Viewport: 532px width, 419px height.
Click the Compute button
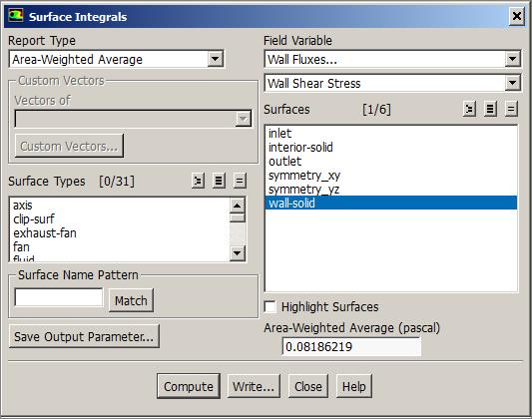click(x=189, y=386)
